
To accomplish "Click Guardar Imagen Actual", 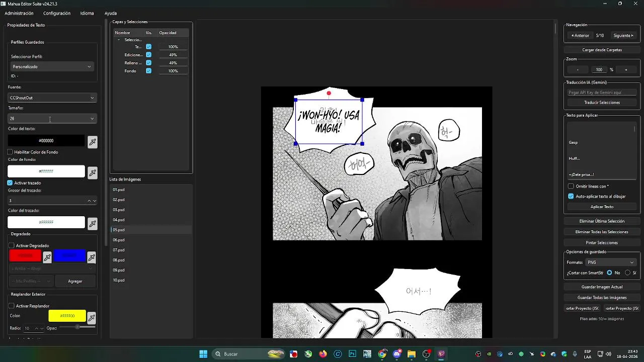I will click(602, 287).
